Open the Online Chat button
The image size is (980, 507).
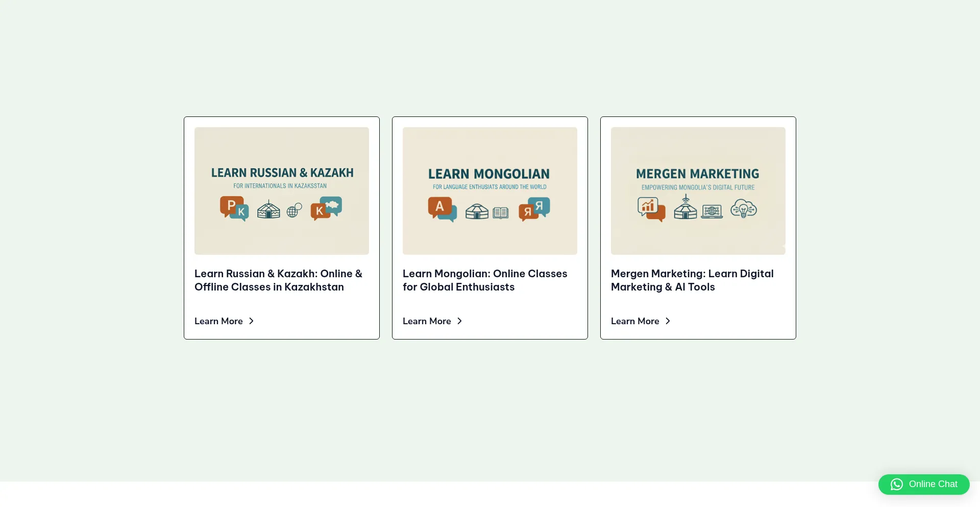(x=924, y=485)
